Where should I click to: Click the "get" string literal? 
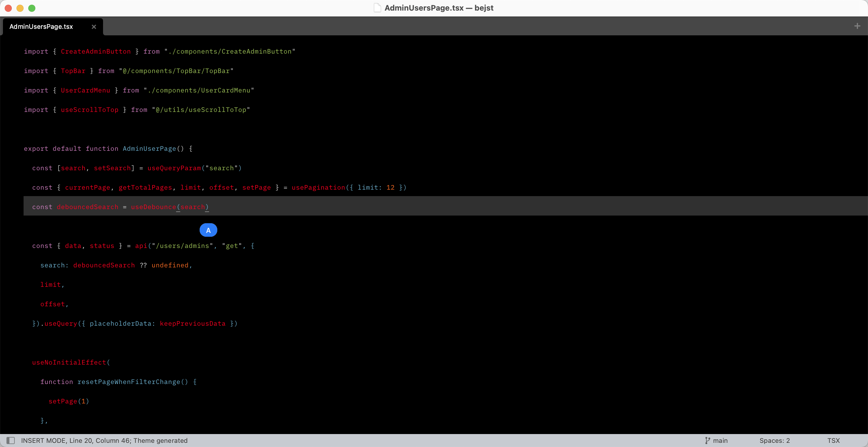[x=232, y=246]
